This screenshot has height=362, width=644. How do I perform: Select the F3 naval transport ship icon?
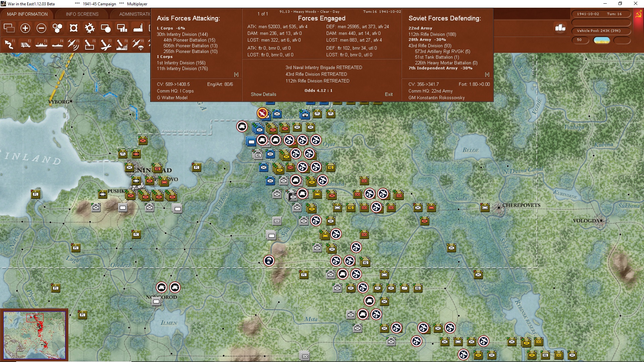[41, 44]
